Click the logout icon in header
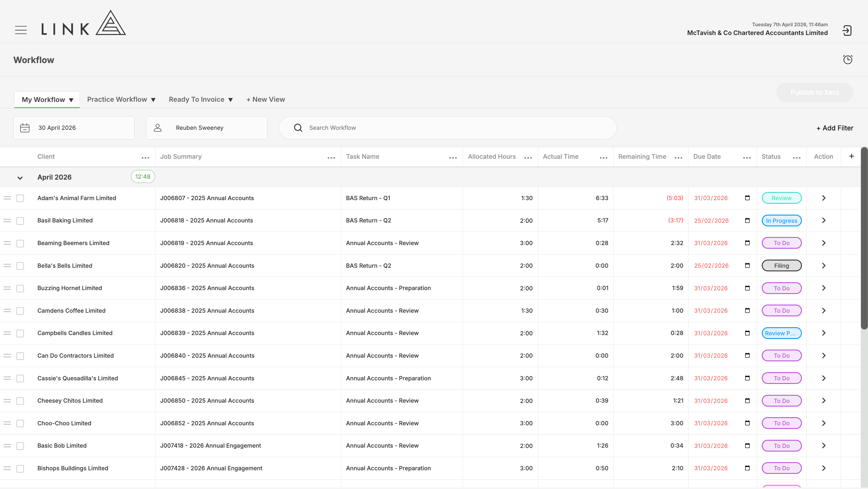Viewport: 868px width, 489px height. (847, 30)
